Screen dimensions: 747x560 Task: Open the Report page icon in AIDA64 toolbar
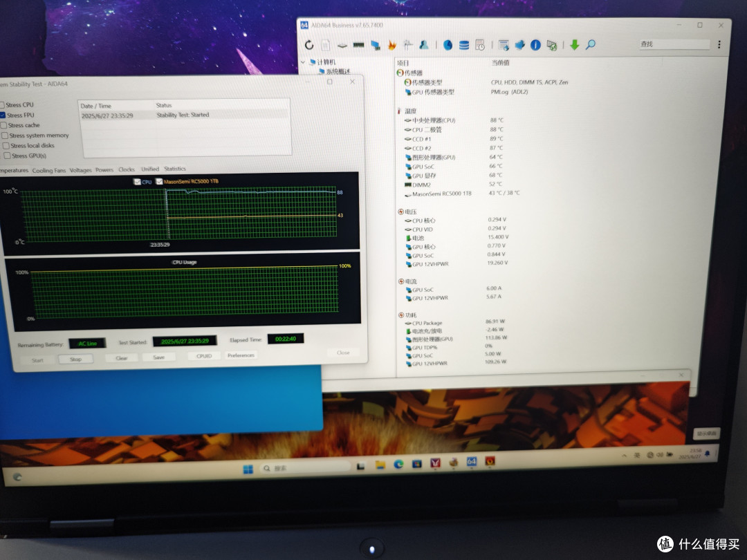pyautogui.click(x=326, y=45)
